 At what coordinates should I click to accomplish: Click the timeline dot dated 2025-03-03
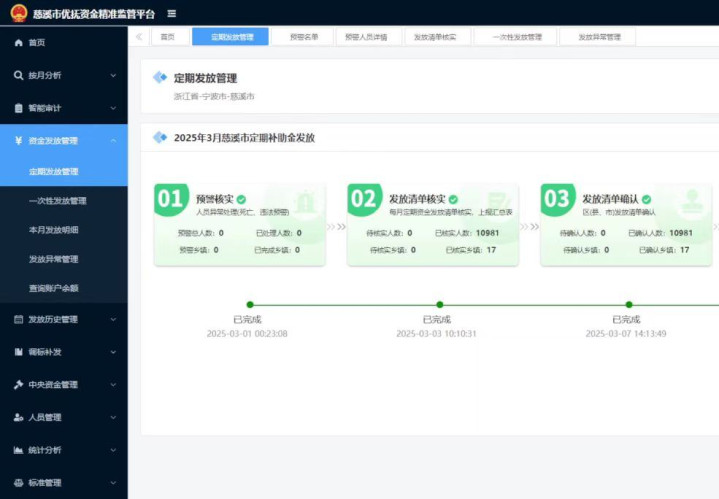click(x=440, y=305)
